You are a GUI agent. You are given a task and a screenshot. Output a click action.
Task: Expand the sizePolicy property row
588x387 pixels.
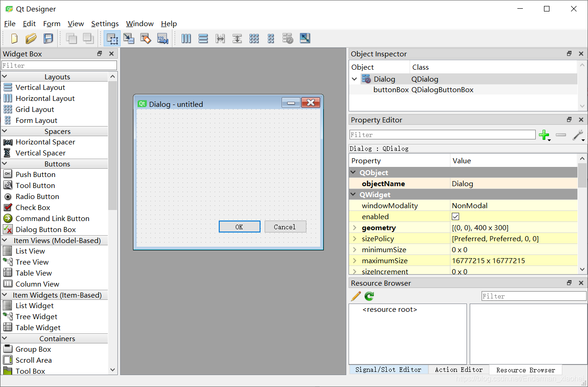[x=355, y=238]
